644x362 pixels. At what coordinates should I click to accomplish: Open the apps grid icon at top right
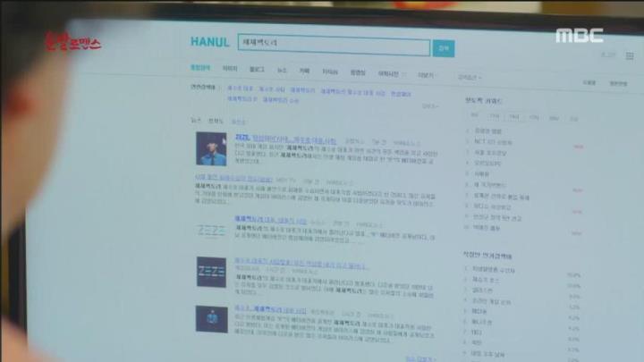(629, 55)
